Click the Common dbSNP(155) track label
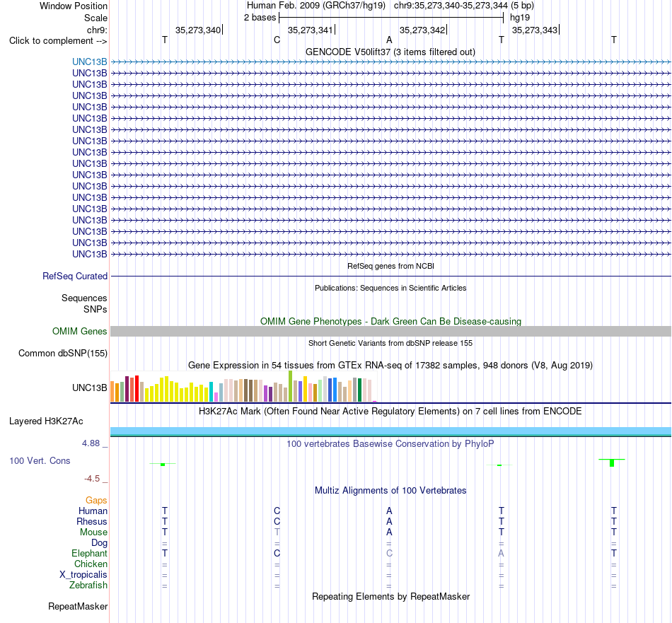Image resolution: width=672 pixels, height=623 pixels. click(x=62, y=353)
